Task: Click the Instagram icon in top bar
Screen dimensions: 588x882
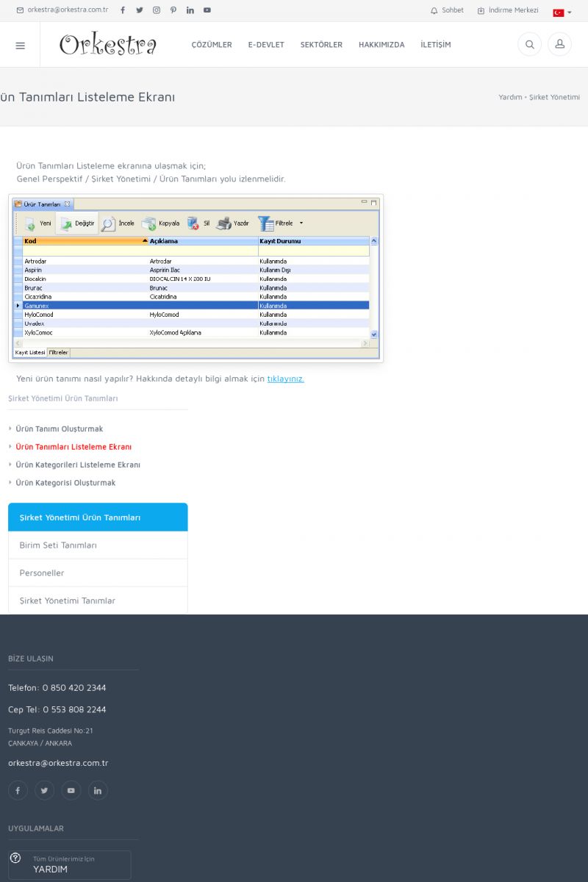Action: coord(157,10)
